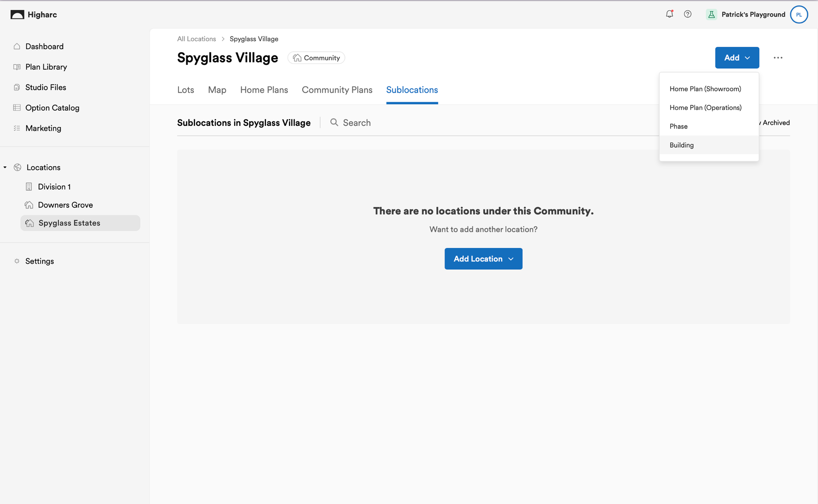Switch to the Home Plans tab
818x504 pixels.
264,90
